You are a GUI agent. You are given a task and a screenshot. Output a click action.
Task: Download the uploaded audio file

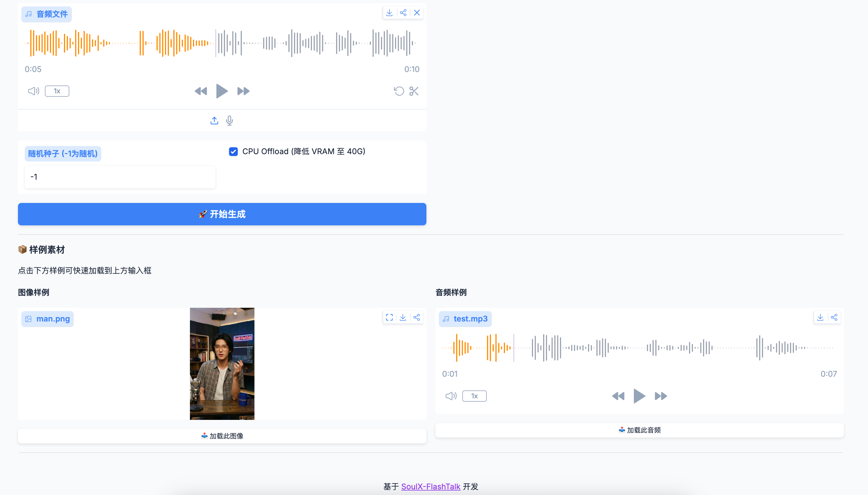[389, 13]
